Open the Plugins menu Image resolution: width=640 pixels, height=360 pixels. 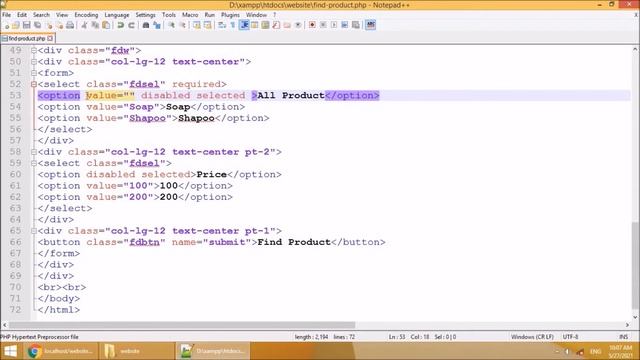[230, 15]
